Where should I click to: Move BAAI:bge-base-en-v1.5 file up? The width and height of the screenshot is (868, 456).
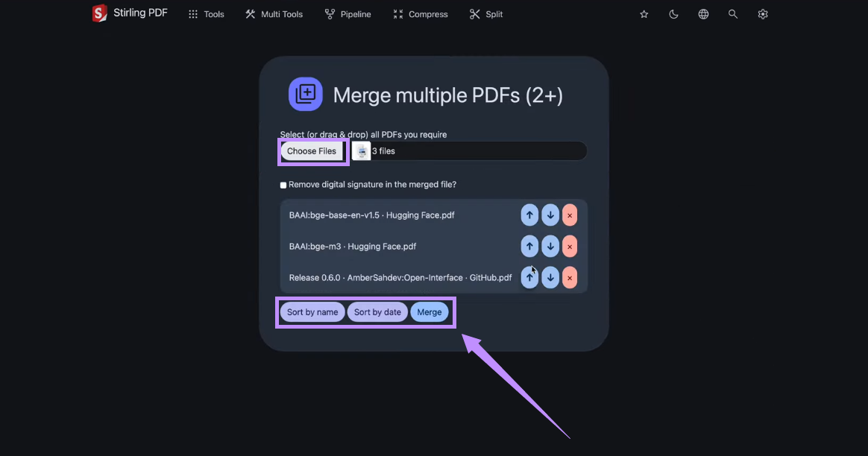[x=529, y=215]
